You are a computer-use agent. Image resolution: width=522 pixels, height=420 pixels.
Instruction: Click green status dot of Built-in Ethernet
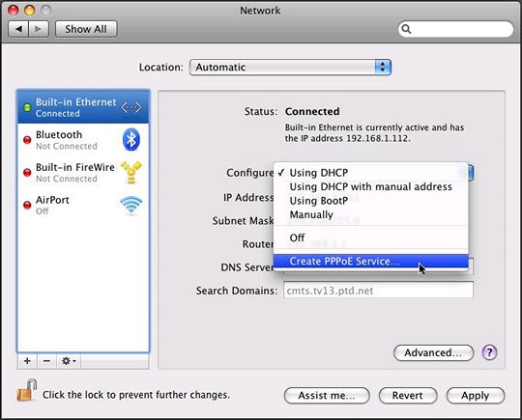click(27, 107)
